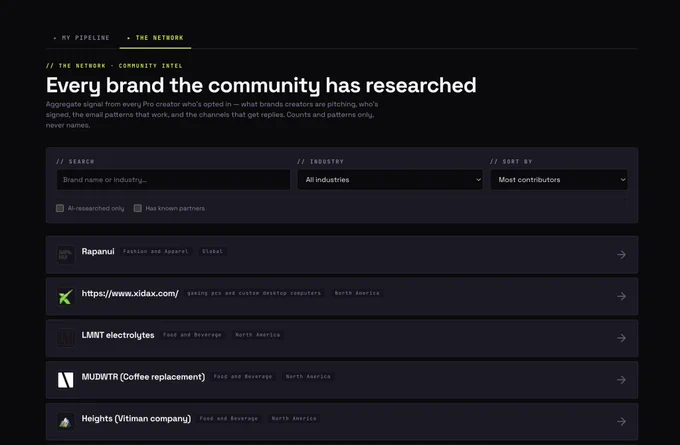
Task: Click the green Xidax logo
Action: (x=65, y=297)
